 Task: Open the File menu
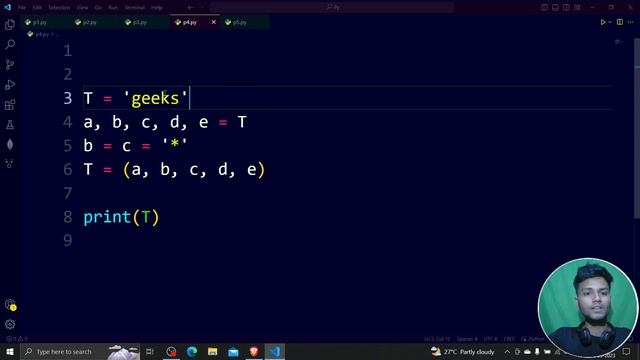pos(22,7)
